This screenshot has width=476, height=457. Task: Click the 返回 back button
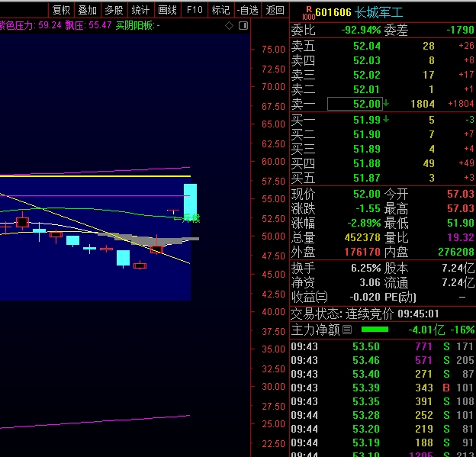(x=275, y=10)
